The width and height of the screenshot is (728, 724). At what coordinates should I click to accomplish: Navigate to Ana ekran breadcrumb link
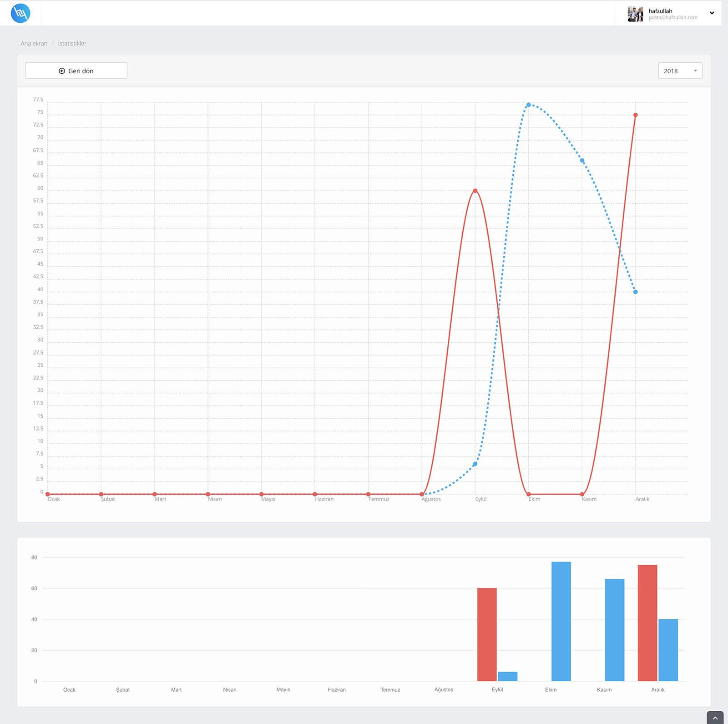[34, 44]
